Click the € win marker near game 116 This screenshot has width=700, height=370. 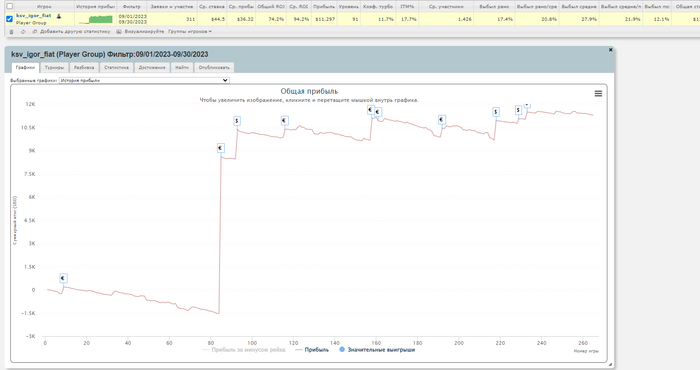point(284,121)
